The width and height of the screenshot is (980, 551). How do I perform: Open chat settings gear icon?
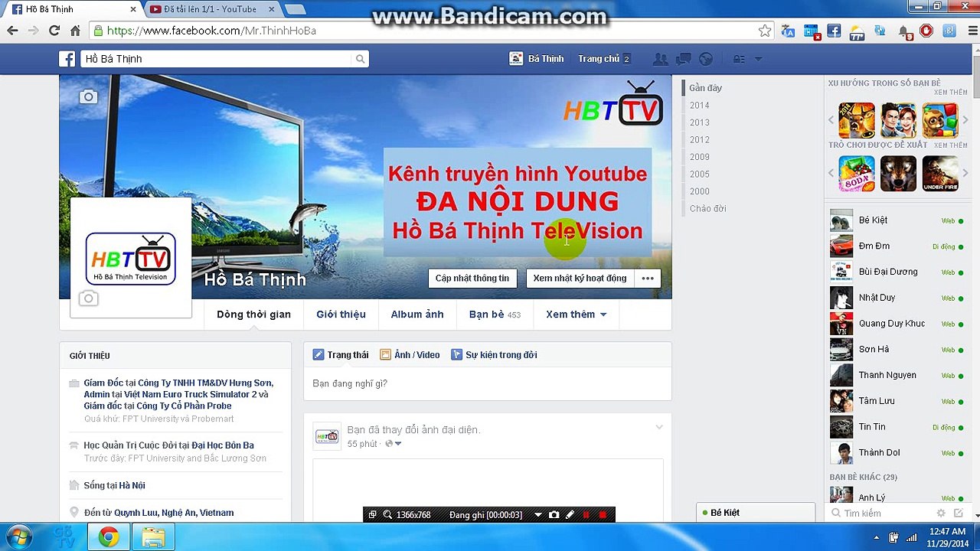click(x=941, y=514)
